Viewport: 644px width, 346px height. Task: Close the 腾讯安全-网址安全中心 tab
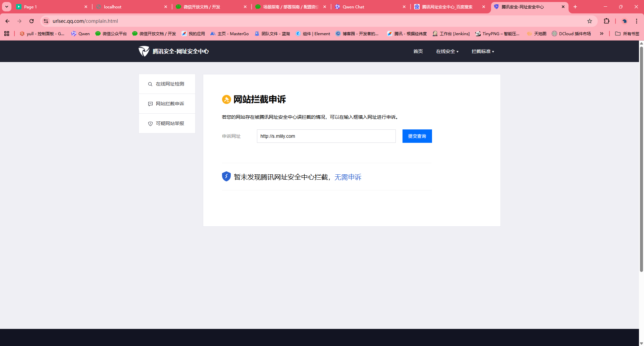563,7
